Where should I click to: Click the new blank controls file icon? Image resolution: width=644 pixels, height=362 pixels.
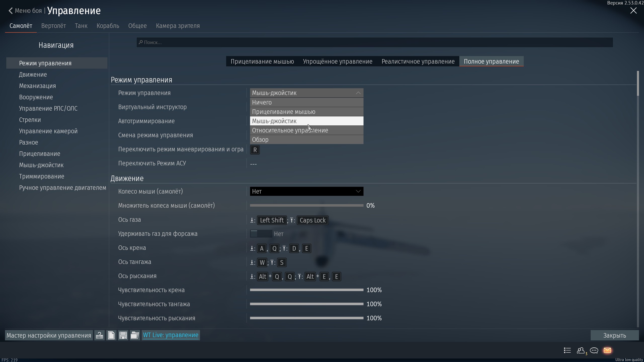[x=111, y=335]
